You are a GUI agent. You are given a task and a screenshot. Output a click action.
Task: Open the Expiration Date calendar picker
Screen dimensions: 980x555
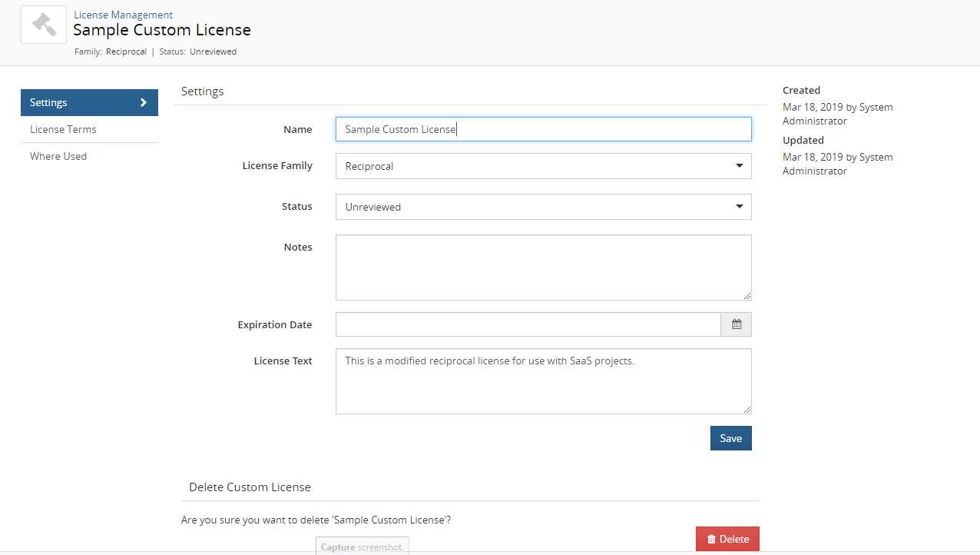tap(736, 324)
